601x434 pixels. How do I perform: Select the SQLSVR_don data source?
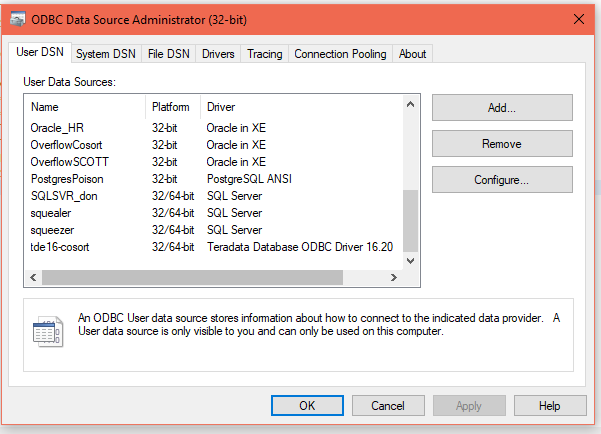click(x=64, y=196)
